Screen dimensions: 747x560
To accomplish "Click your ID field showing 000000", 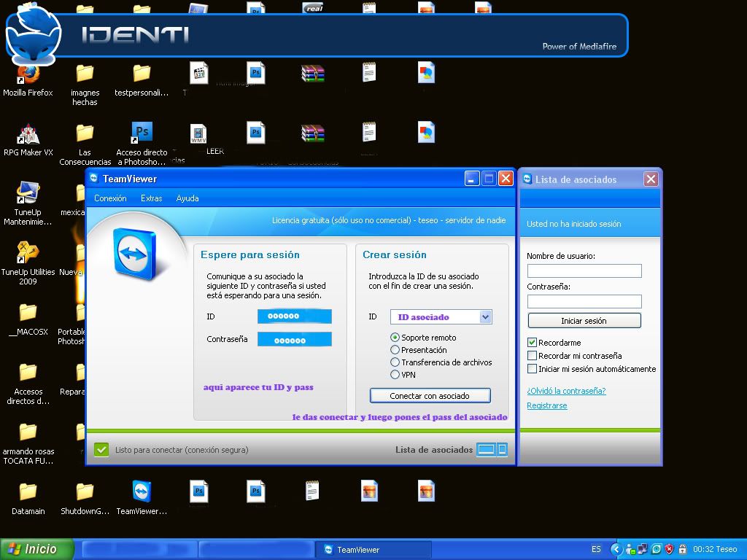I will pyautogui.click(x=295, y=316).
